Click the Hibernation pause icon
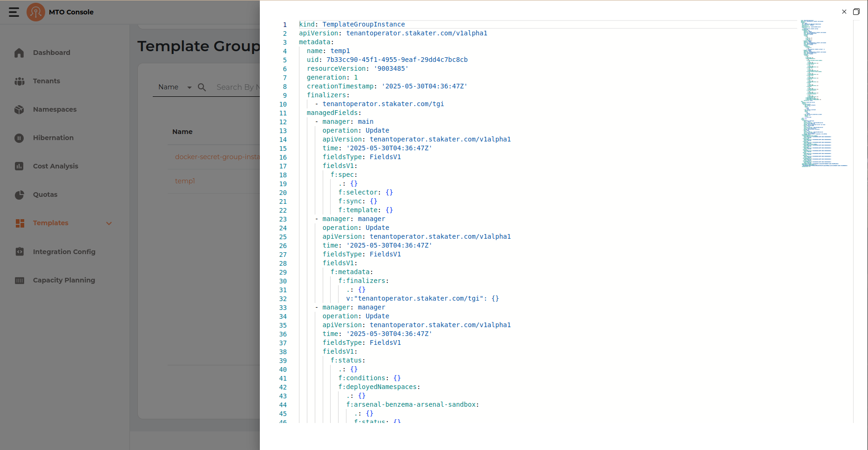 pyautogui.click(x=19, y=138)
